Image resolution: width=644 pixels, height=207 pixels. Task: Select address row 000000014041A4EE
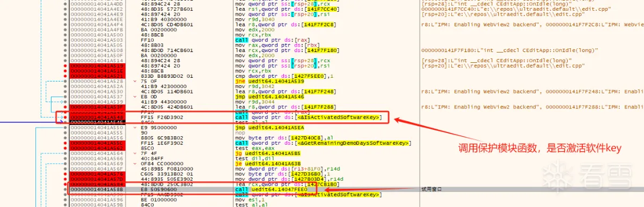click(x=97, y=19)
